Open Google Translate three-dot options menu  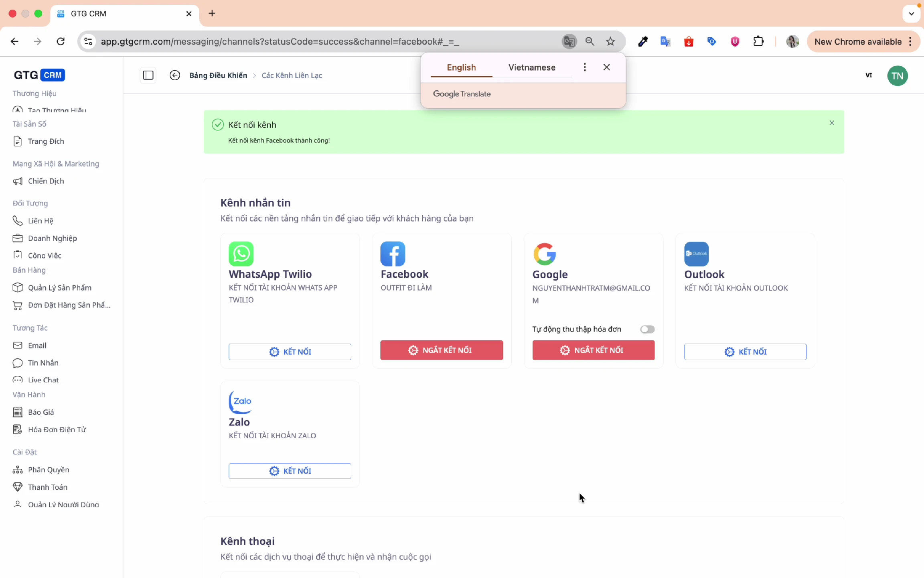(584, 67)
